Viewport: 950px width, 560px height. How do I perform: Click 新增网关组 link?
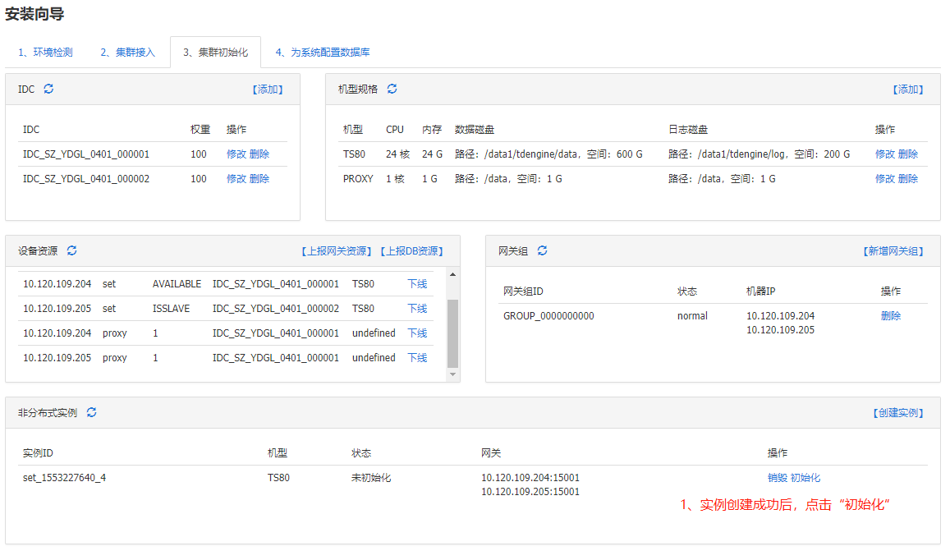[893, 251]
